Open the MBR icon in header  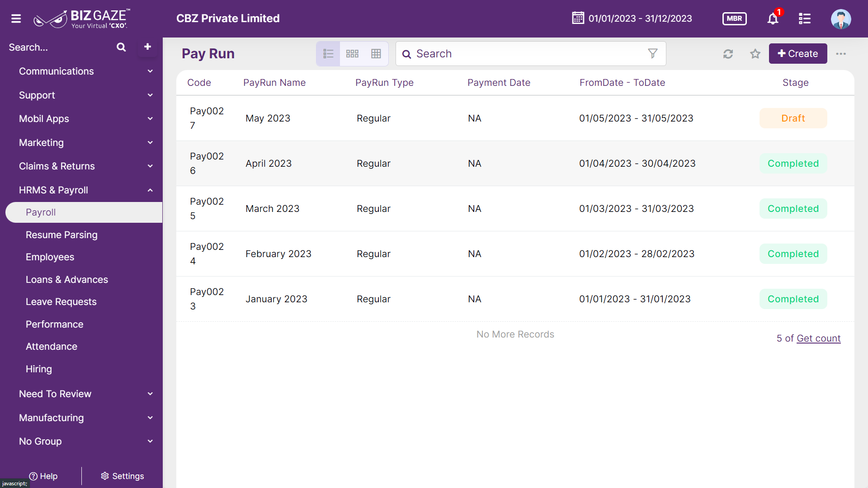tap(735, 19)
